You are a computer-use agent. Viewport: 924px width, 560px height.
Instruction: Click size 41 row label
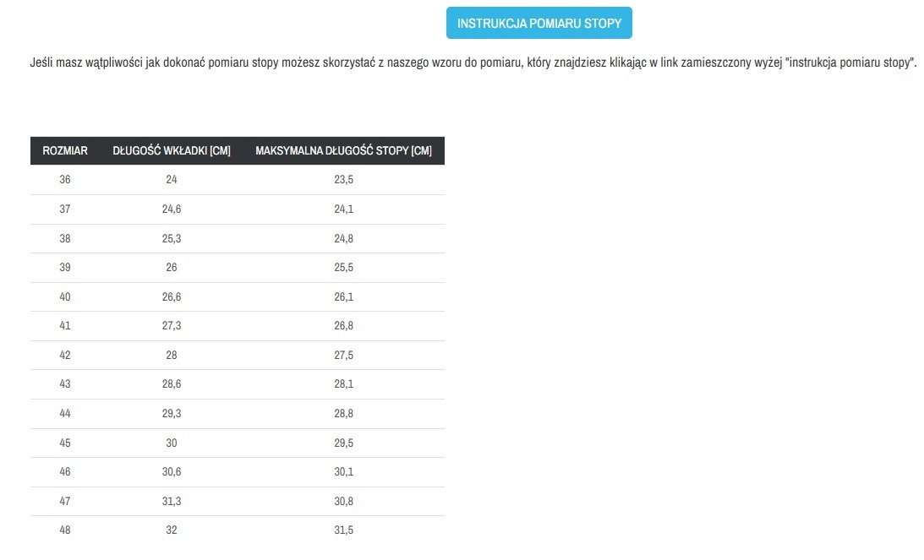(65, 326)
